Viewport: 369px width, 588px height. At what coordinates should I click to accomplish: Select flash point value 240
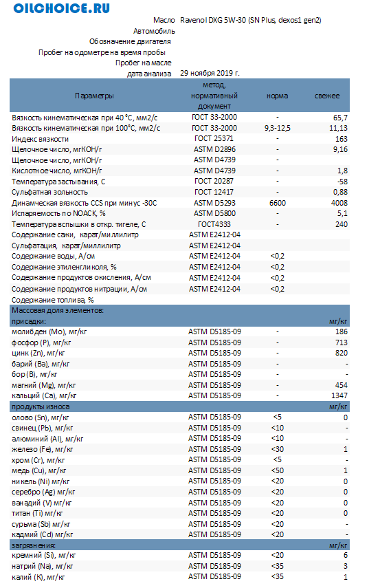(342, 225)
